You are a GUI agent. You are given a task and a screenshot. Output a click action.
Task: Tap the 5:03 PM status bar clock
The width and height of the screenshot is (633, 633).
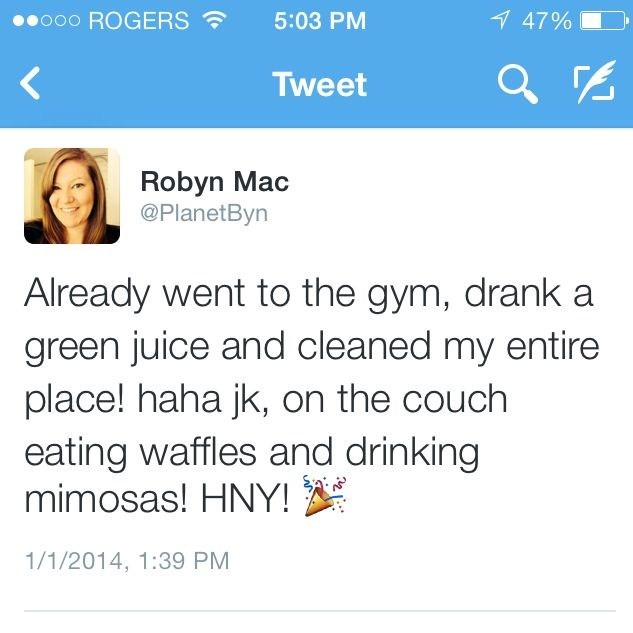[320, 21]
